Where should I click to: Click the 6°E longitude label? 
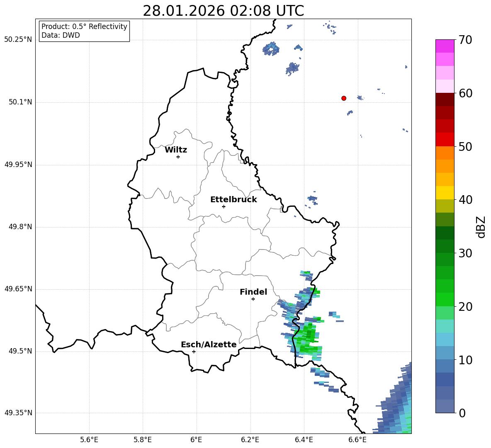click(x=196, y=440)
